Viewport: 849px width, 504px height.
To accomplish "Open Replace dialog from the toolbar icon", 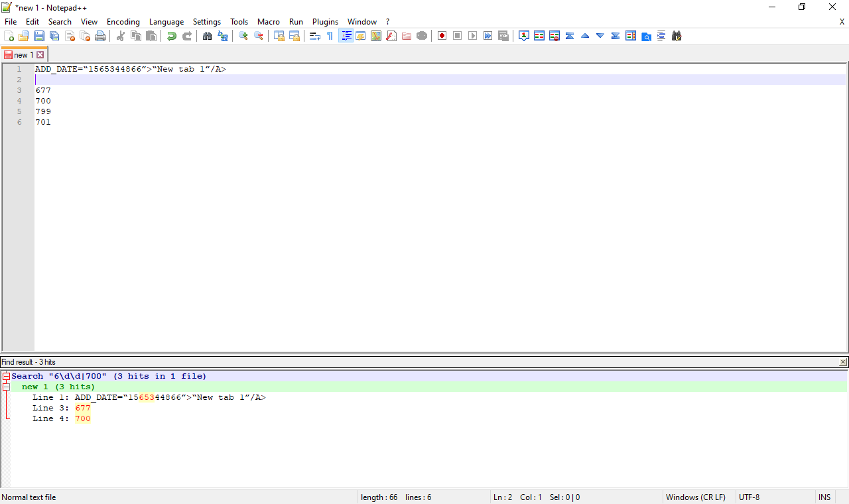I will (223, 36).
